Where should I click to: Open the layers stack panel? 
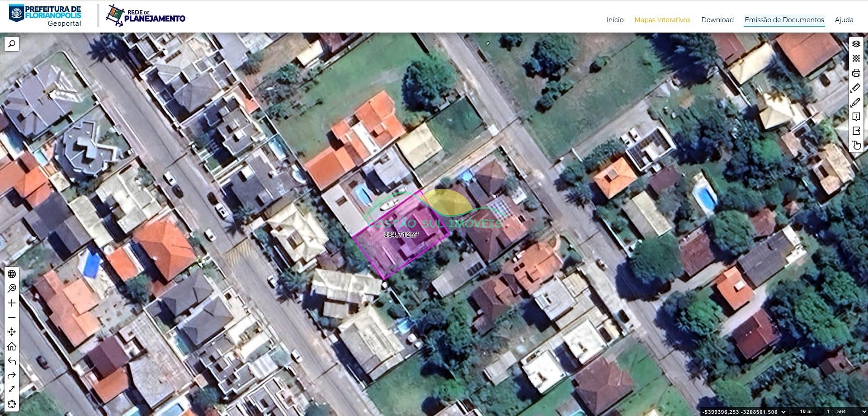[x=856, y=44]
